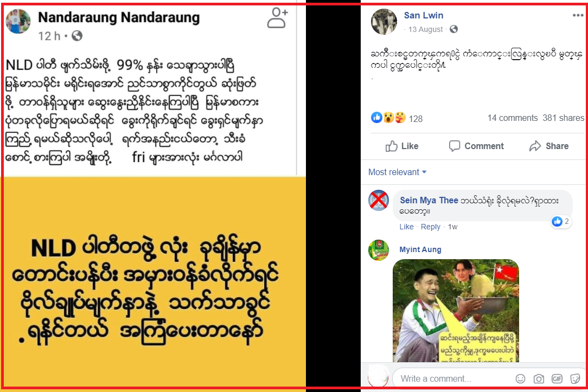Click the Comment speech bubble icon
588x392 pixels.
tap(454, 146)
